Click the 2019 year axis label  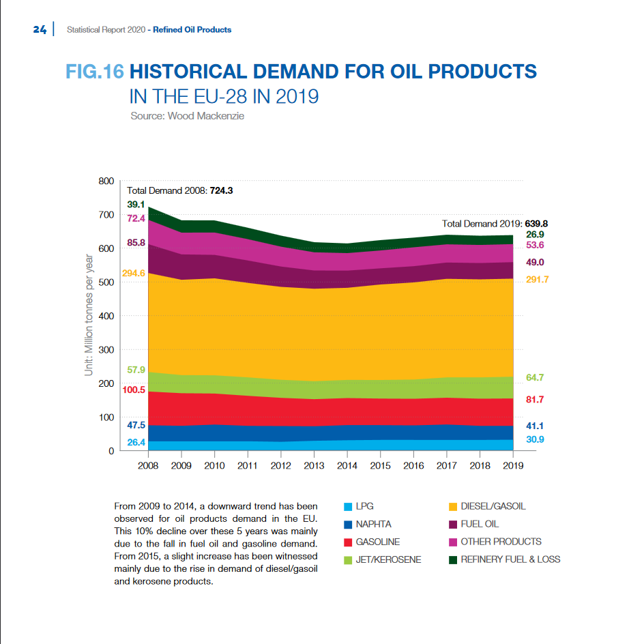[x=513, y=466]
